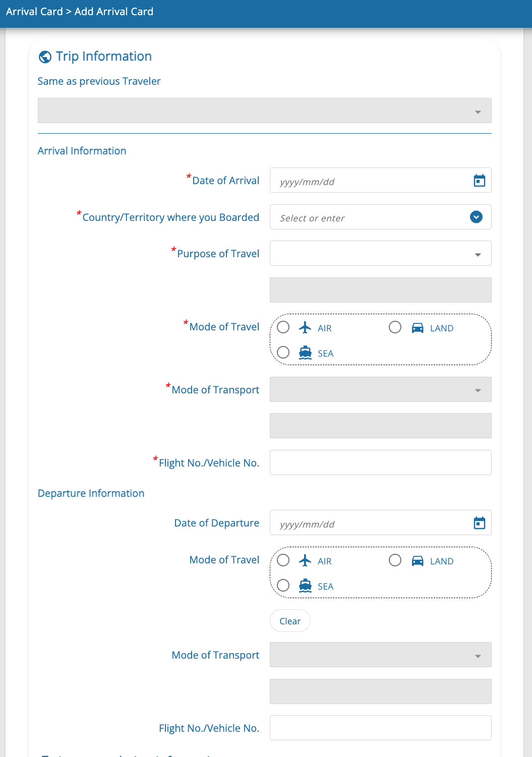
Task: Open Country/Territory where you Boarded dropdown arrow
Action: tap(476, 217)
